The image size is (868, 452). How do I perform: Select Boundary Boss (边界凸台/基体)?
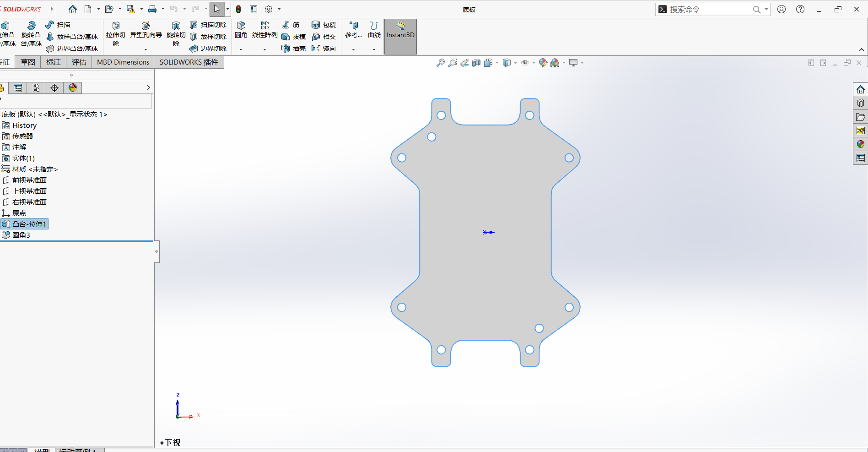[x=72, y=49]
